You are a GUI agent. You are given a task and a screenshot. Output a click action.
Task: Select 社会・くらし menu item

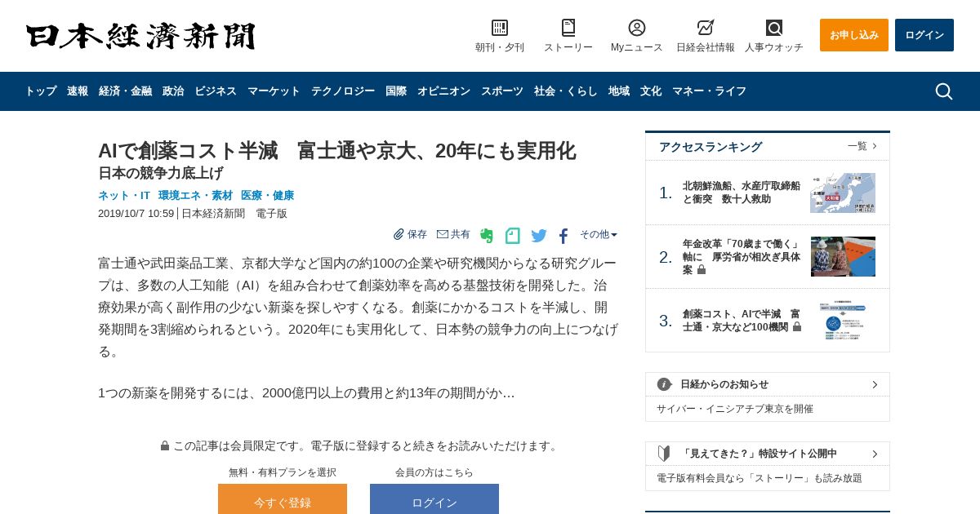click(x=566, y=91)
